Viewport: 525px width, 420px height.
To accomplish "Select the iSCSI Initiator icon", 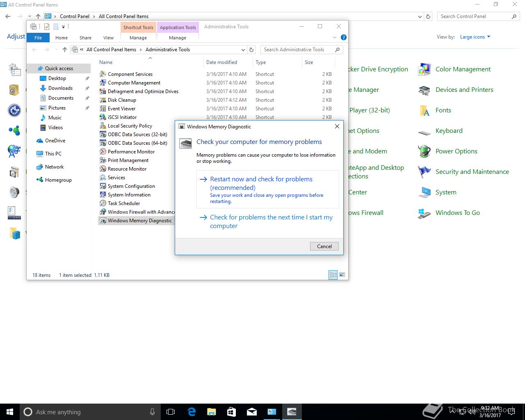I will pyautogui.click(x=103, y=117).
